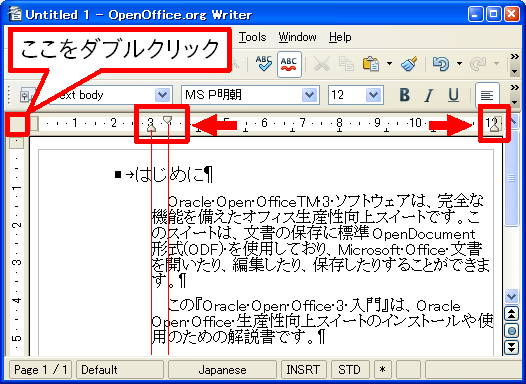Viewport: 526px width, 384px height.
Task: Open the paragraph style dropdown
Action: tap(163, 95)
